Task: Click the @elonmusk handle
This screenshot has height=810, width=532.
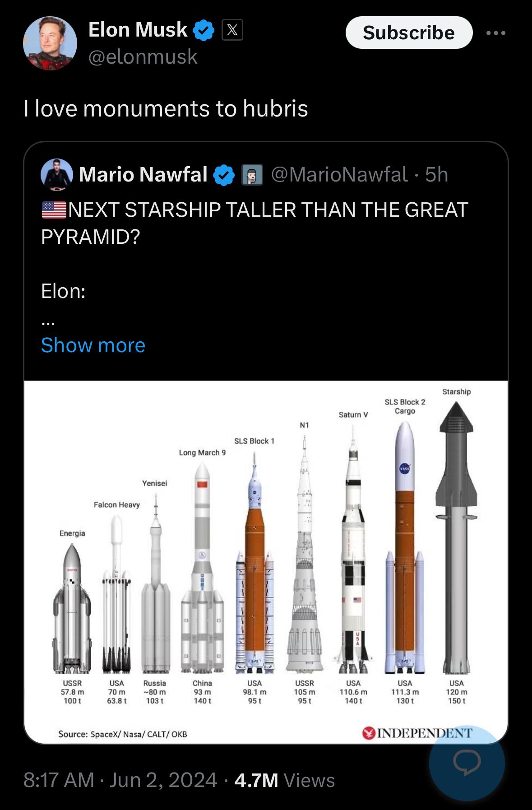Action: click(x=143, y=57)
